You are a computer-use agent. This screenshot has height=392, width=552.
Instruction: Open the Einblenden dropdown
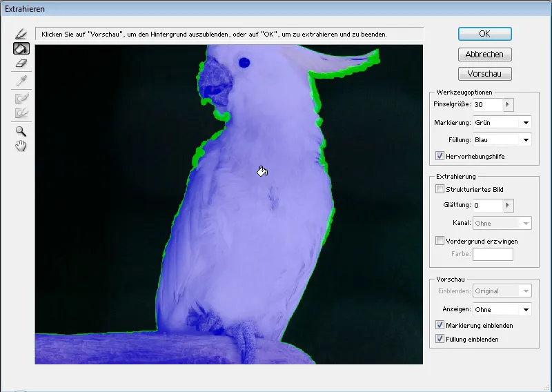[502, 291]
